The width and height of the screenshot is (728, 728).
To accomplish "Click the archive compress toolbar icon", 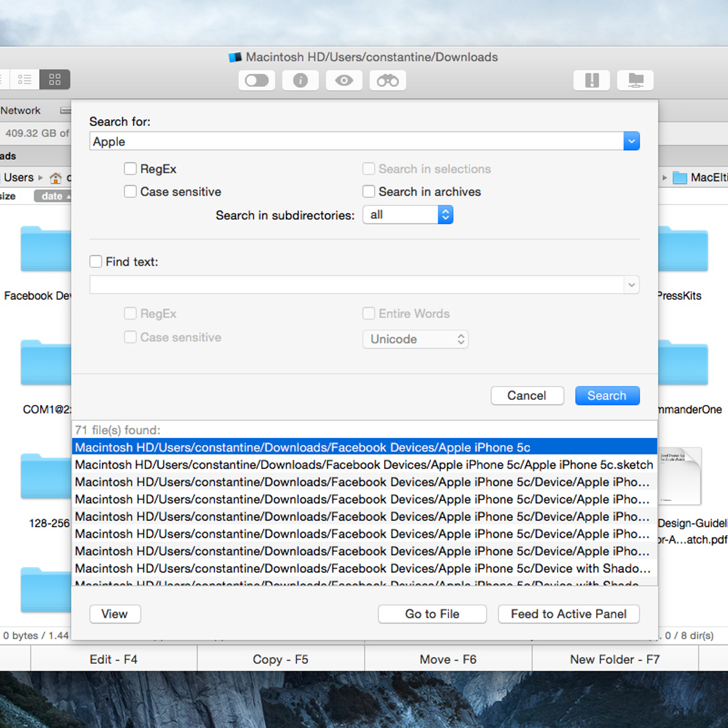I will tap(591, 81).
